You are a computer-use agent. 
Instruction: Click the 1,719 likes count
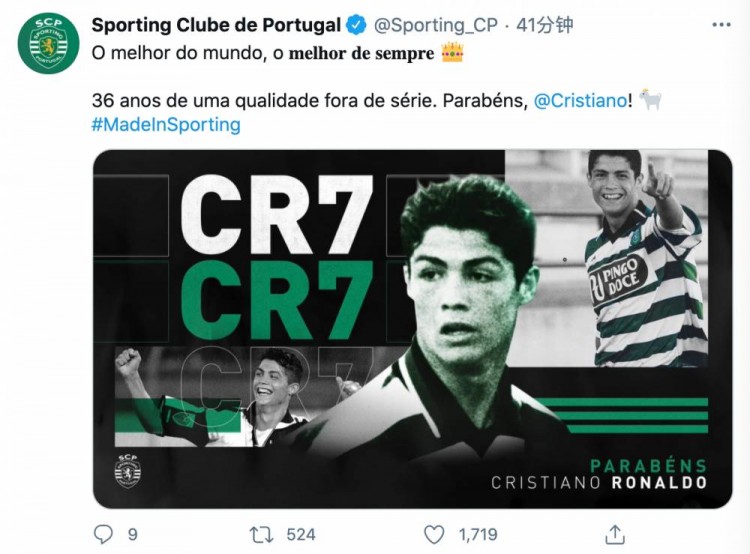point(478,534)
